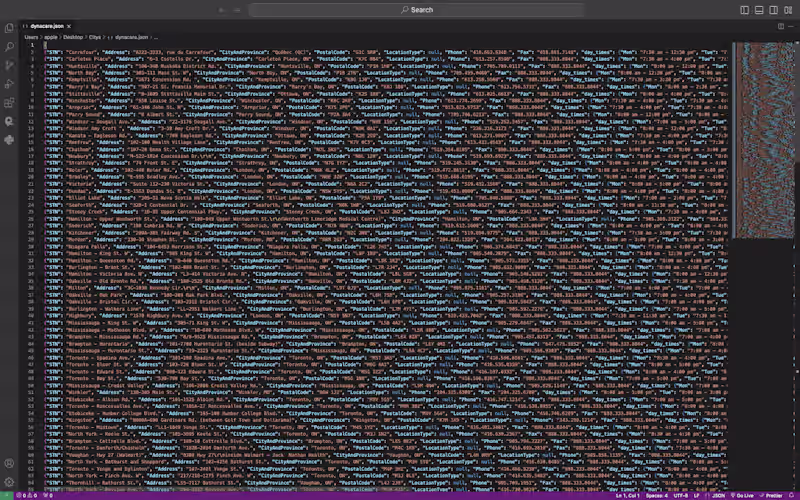Open the Extensions view
Image resolution: width=800 pixels, height=500 pixels.
coord(9,103)
